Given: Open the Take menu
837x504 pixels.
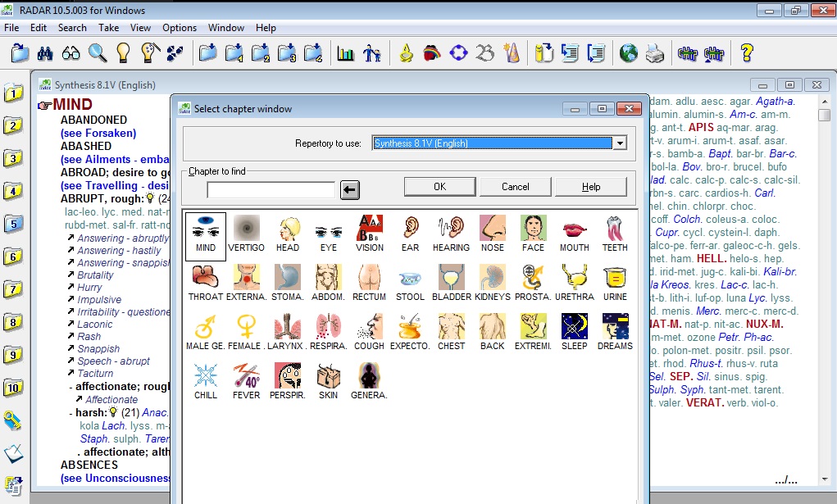Looking at the screenshot, I should (x=108, y=28).
